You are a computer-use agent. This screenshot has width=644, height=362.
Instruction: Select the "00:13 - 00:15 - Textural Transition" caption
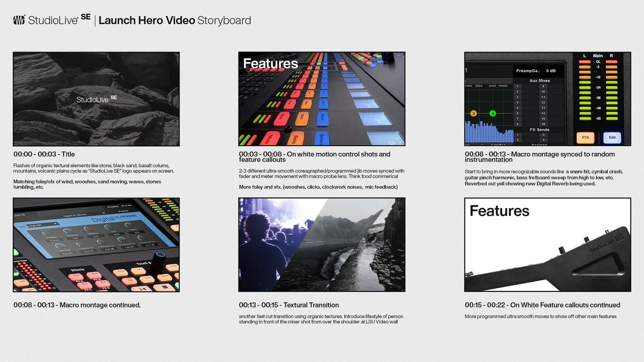[x=289, y=305]
